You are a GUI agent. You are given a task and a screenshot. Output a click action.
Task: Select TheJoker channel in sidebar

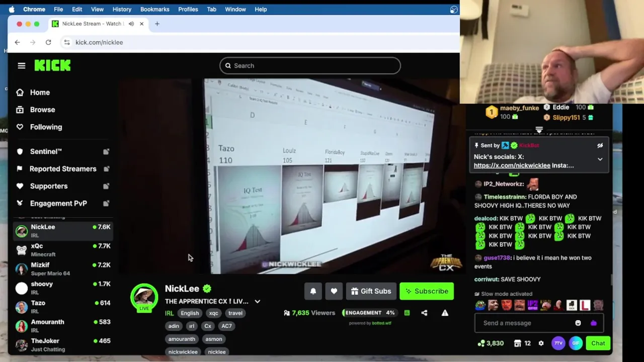pyautogui.click(x=63, y=345)
